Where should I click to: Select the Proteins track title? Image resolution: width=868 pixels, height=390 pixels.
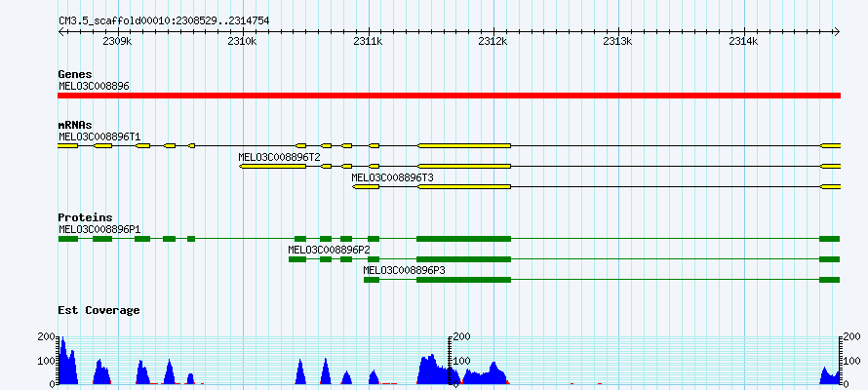pyautogui.click(x=85, y=217)
